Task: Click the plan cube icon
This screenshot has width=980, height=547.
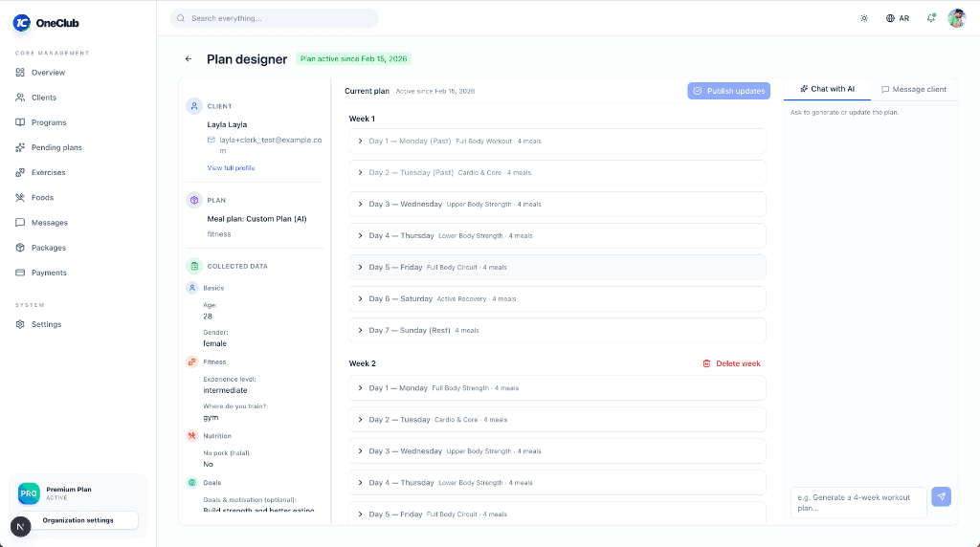Action: tap(194, 201)
